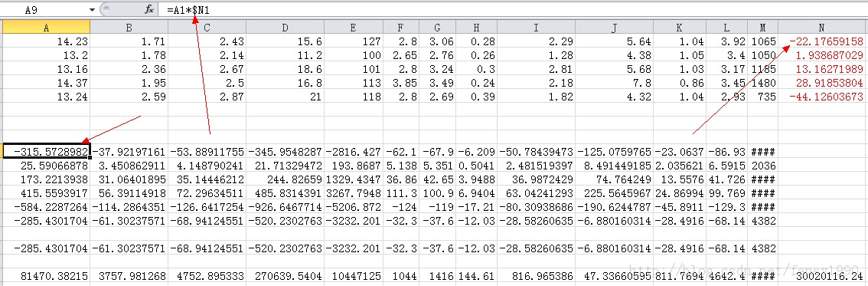Viewport: 868px width, 286px height.
Task: Click cell with value 485.8314391
Action: pyautogui.click(x=285, y=193)
